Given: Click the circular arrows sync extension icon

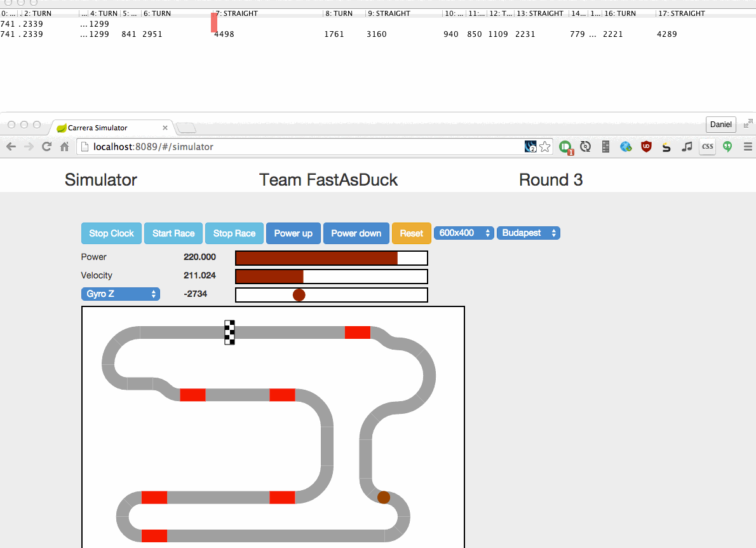Looking at the screenshot, I should coord(585,147).
